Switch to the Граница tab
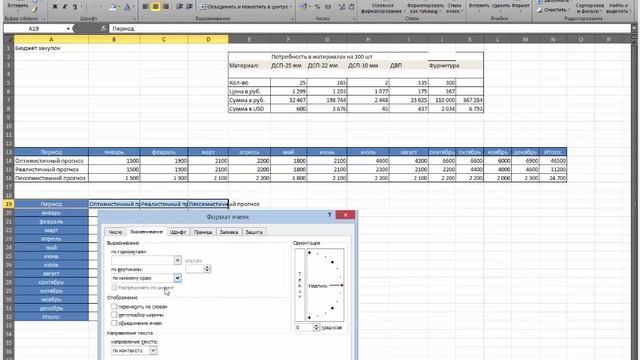The height and width of the screenshot is (360, 640). 203,232
